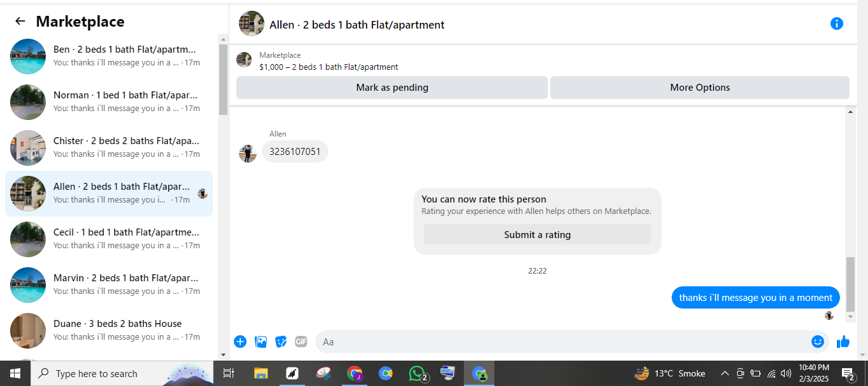The width and height of the screenshot is (868, 386).
Task: Open Ben 2 beds 1 bath conversation
Action: [109, 56]
